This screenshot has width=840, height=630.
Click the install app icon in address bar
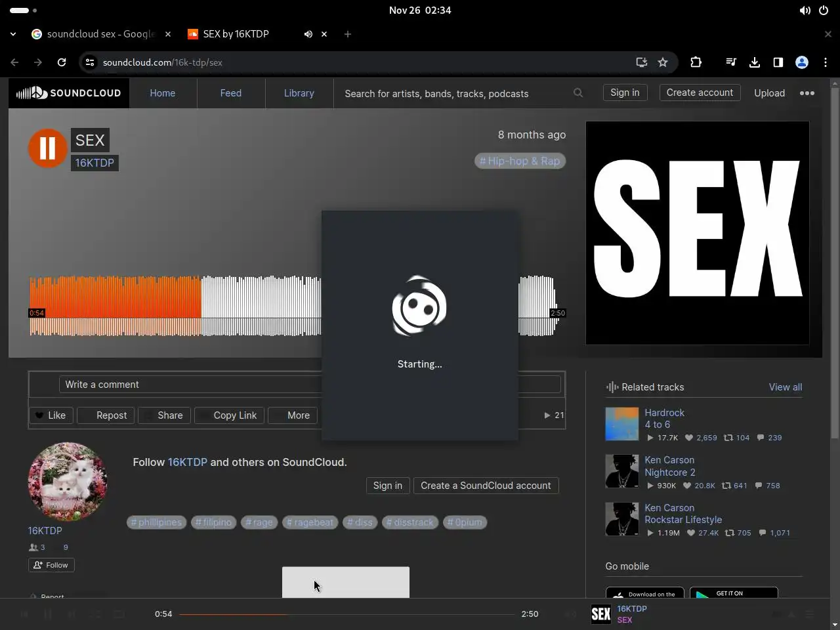pos(642,62)
